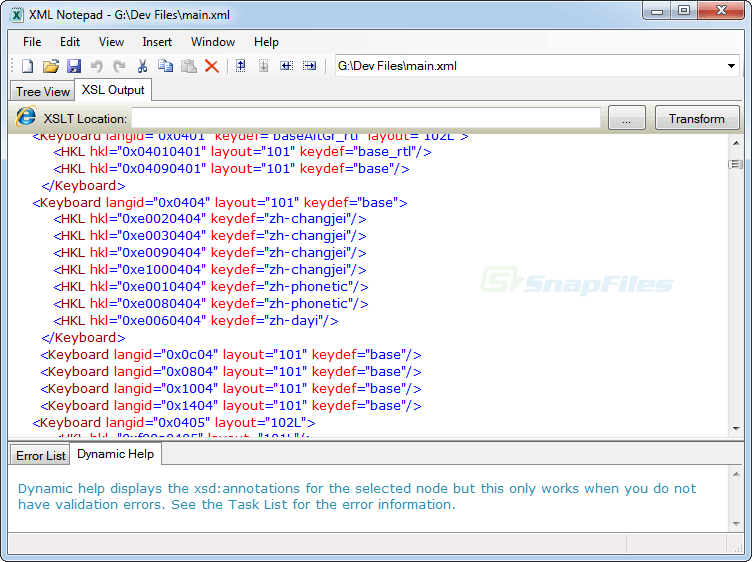Image resolution: width=752 pixels, height=562 pixels.
Task: Click the XSL output scrollbar up arrow
Action: point(736,143)
